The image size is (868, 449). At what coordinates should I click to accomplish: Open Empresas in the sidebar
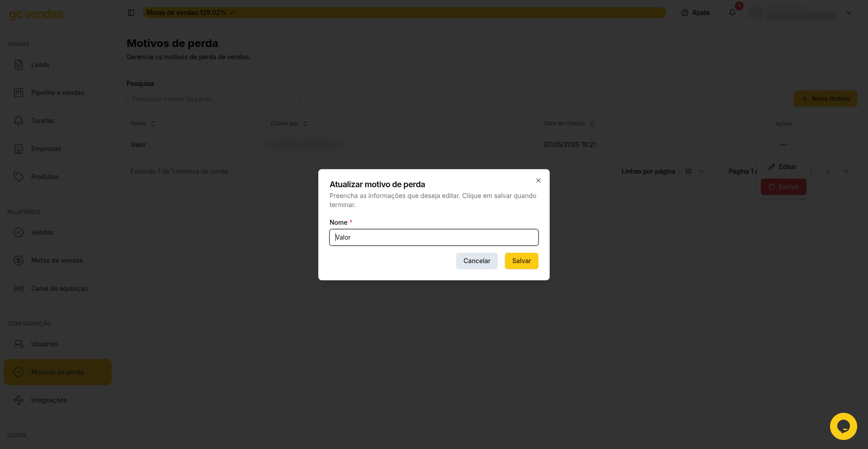57,149
